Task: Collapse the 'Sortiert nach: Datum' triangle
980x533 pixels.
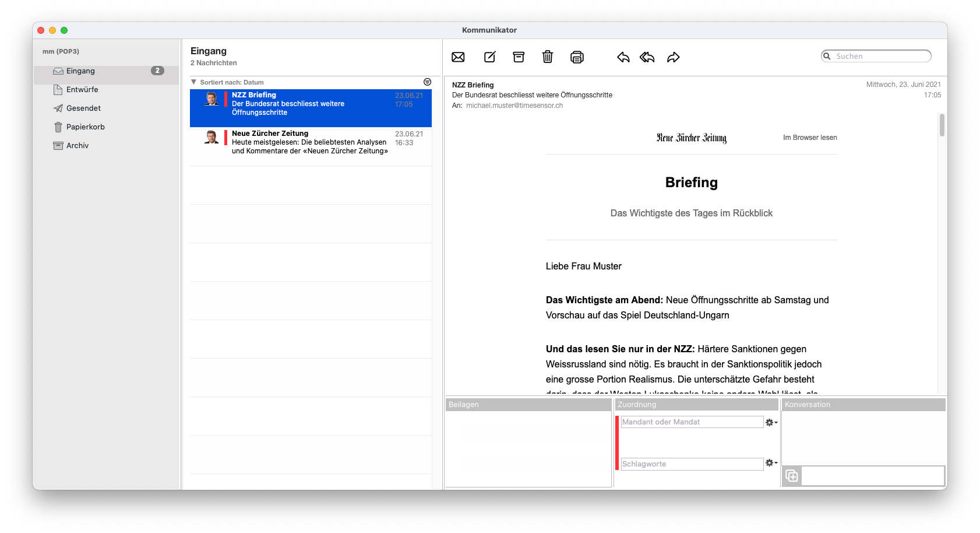Action: point(194,82)
